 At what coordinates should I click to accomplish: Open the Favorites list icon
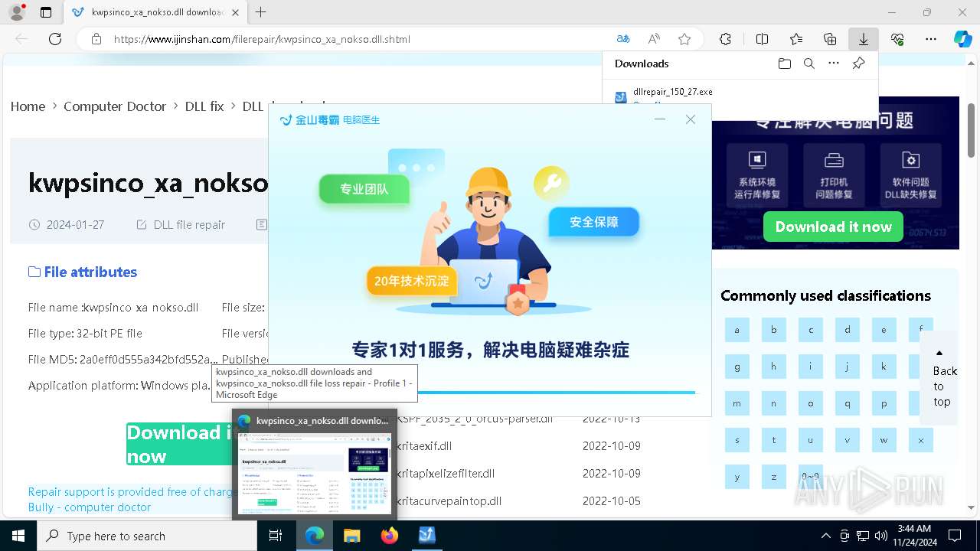[x=796, y=39]
